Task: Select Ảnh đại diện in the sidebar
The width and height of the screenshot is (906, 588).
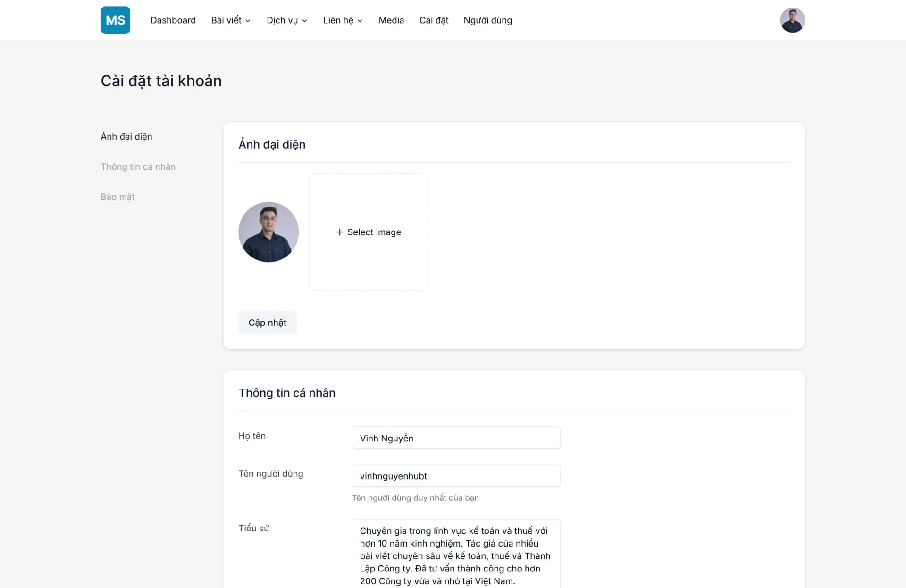Action: point(126,136)
